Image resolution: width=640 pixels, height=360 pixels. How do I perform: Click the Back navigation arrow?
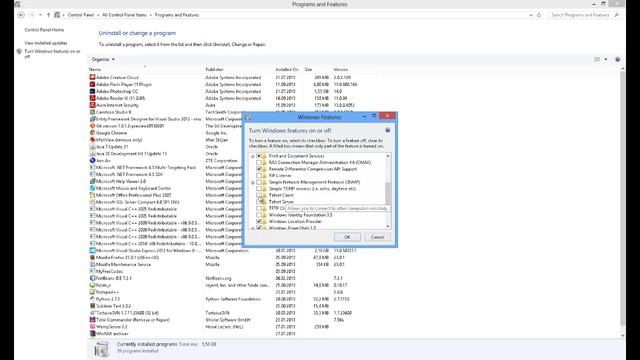pyautogui.click(x=21, y=15)
